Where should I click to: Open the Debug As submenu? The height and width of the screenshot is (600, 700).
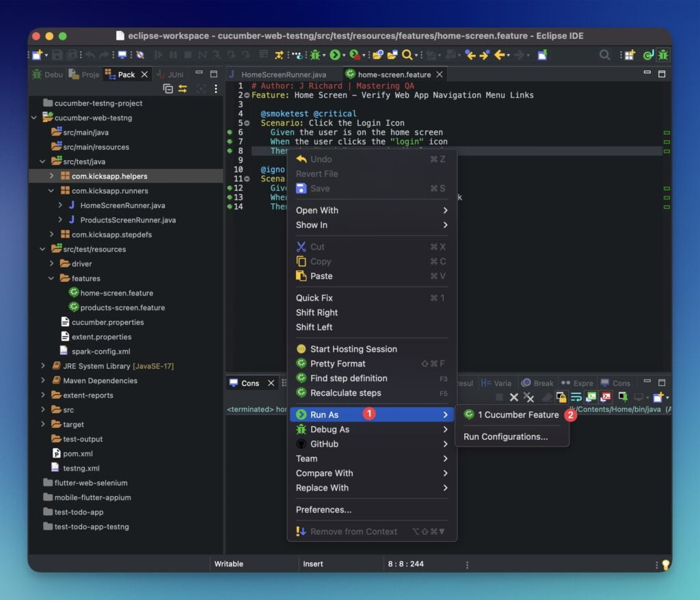pos(371,430)
